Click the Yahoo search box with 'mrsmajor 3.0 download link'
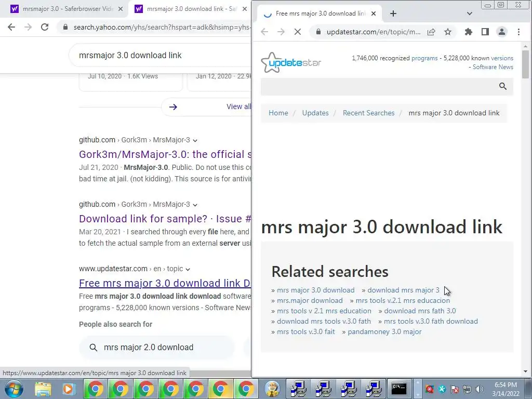The width and height of the screenshot is (532, 399). 161,55
